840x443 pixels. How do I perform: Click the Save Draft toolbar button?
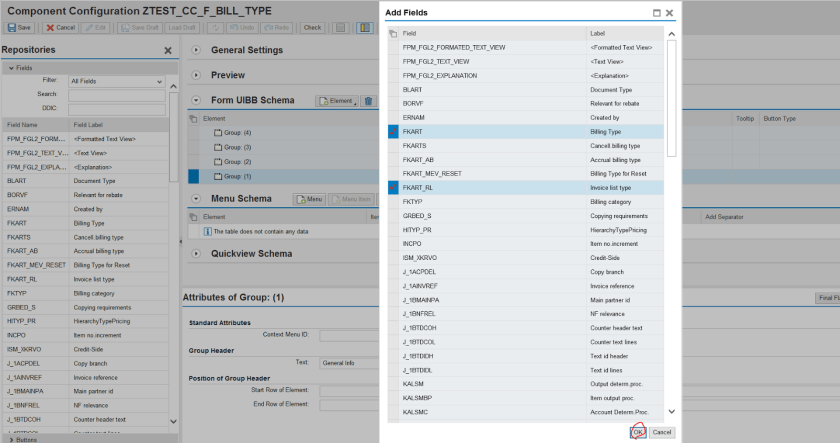pyautogui.click(x=139, y=28)
